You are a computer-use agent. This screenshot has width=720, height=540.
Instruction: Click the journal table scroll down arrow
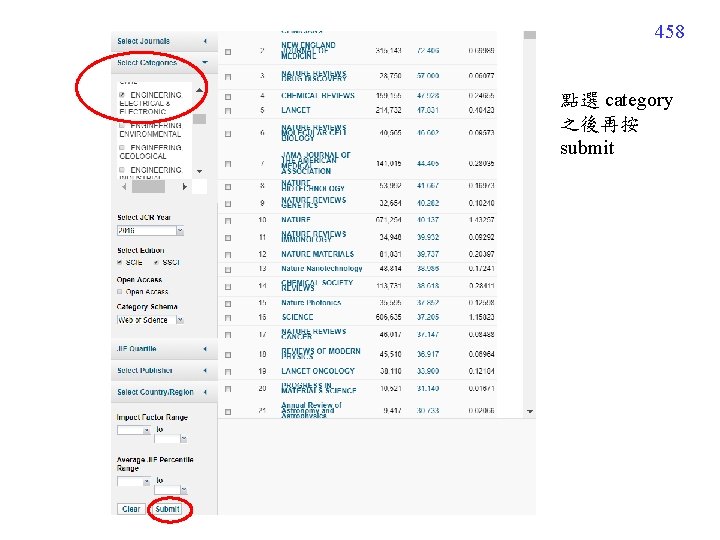tap(530, 411)
